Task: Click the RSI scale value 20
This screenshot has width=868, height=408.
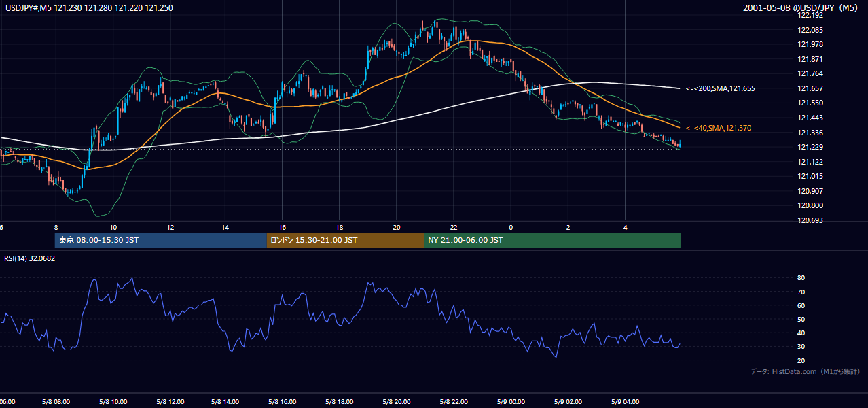Action: [x=801, y=360]
